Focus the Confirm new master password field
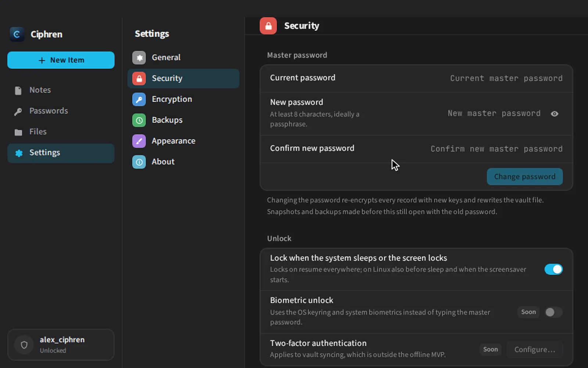The height and width of the screenshot is (368, 588). (496, 149)
